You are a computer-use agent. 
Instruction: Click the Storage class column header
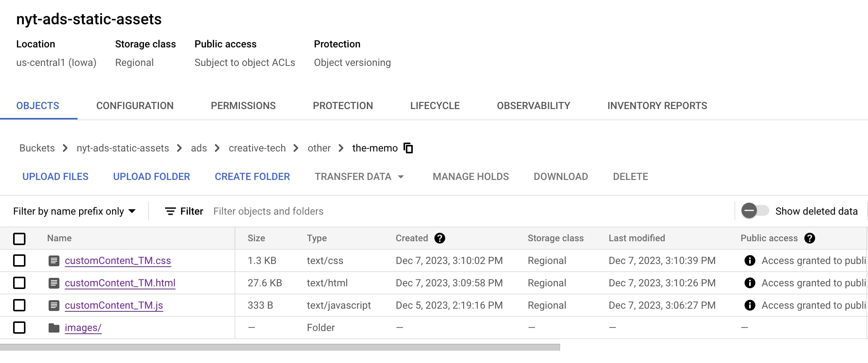pyautogui.click(x=556, y=238)
